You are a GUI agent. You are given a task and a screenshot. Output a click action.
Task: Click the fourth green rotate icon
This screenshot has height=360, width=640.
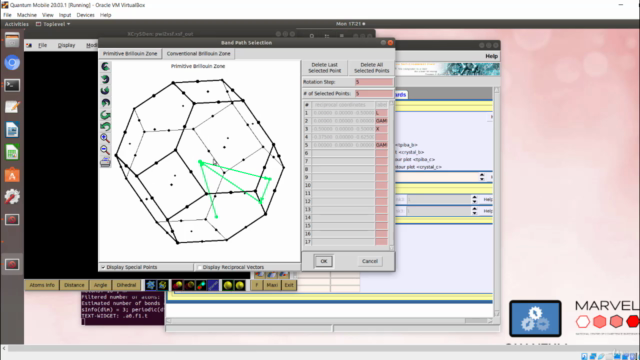(x=105, y=102)
